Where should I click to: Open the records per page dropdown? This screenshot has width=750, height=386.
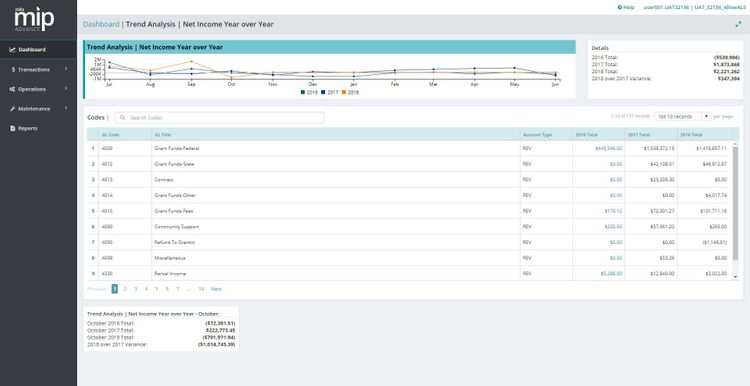683,116
